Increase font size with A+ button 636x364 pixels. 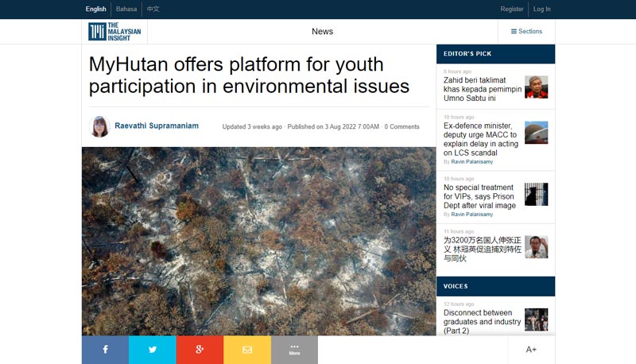tap(531, 350)
